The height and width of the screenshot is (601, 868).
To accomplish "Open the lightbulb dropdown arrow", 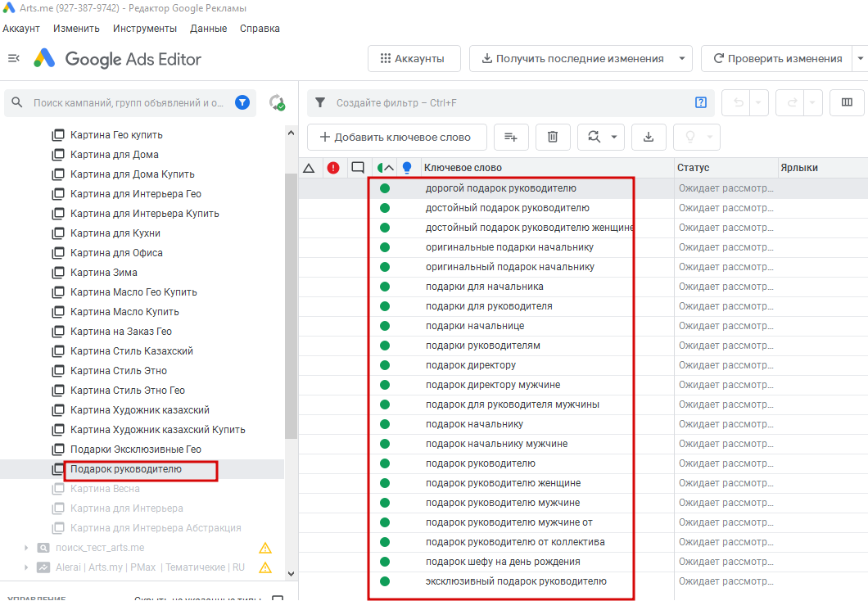I will click(x=710, y=137).
